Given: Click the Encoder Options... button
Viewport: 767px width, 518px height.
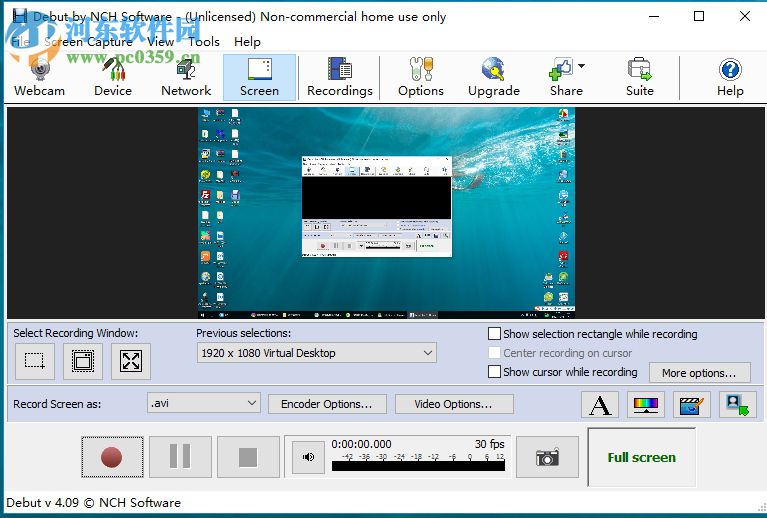Looking at the screenshot, I should pos(327,404).
